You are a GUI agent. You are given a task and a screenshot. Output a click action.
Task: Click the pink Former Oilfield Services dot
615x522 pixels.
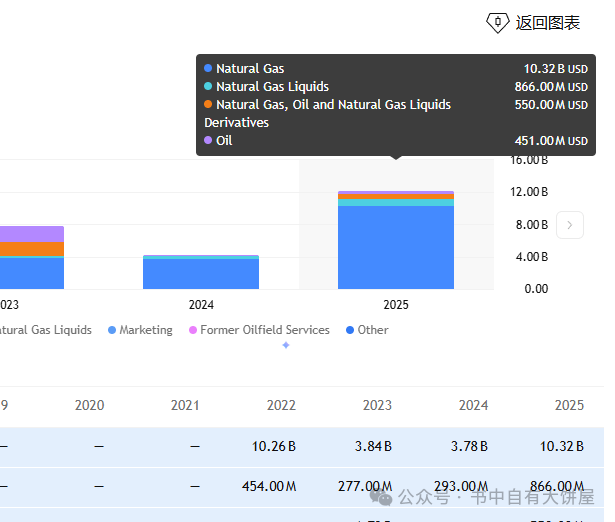tap(193, 330)
